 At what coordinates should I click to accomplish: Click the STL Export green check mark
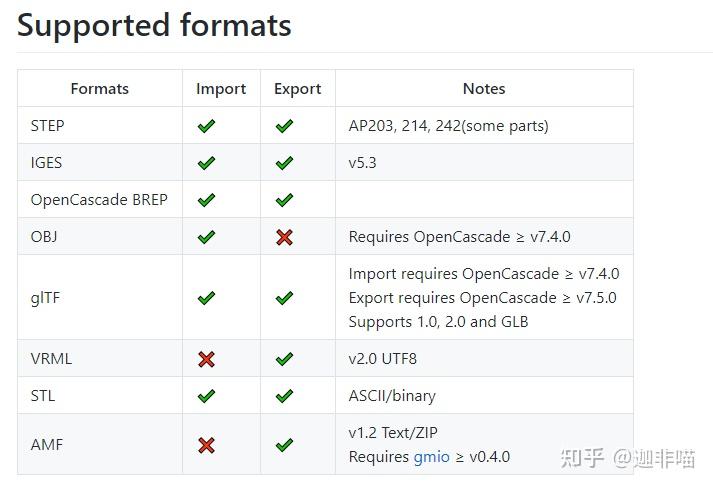tap(284, 396)
